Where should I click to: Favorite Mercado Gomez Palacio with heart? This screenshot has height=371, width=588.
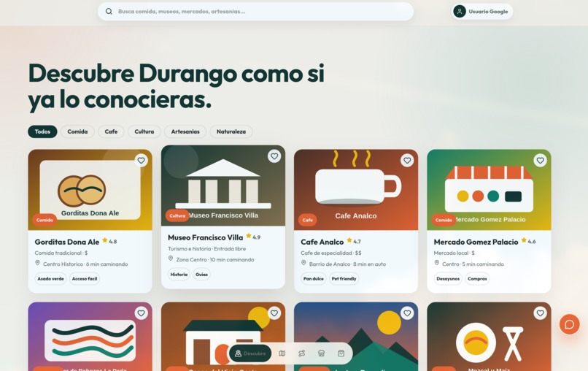click(x=540, y=161)
